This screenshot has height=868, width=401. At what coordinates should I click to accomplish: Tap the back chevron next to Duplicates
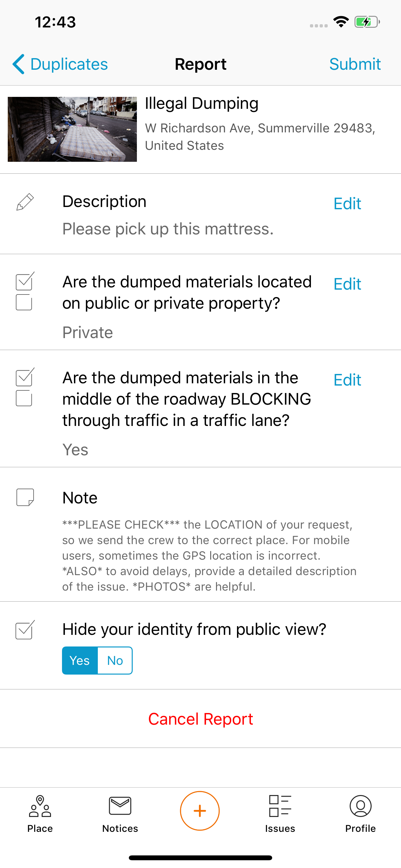click(18, 64)
